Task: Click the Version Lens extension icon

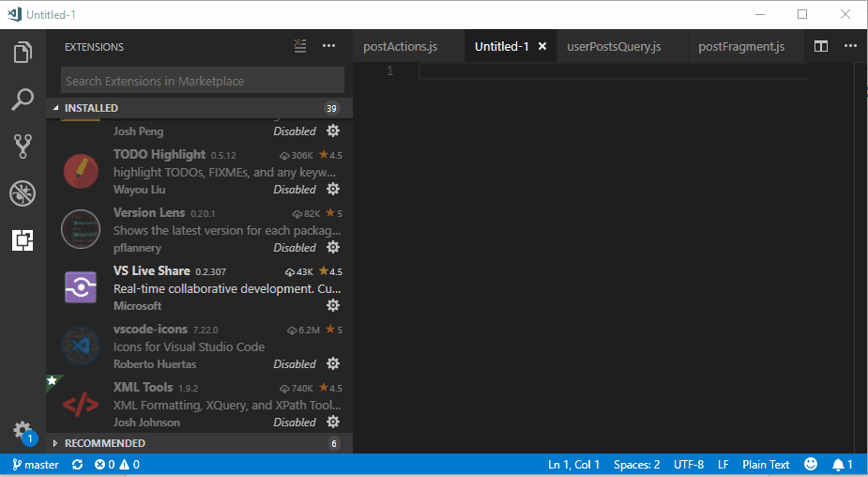Action: coord(81,229)
